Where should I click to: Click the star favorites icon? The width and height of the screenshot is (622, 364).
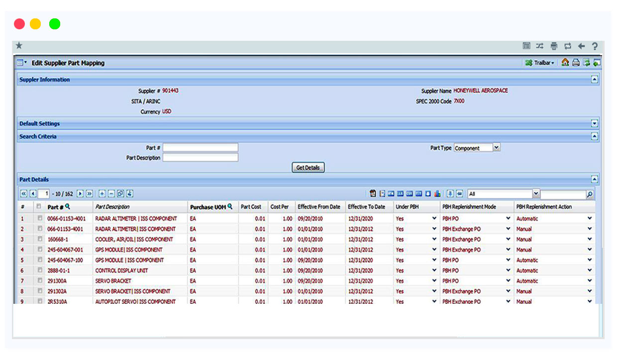click(19, 46)
